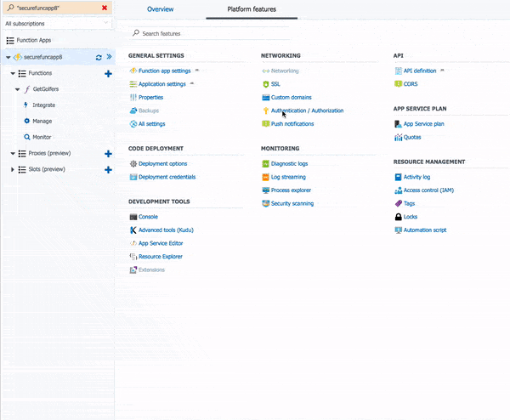The image size is (510, 420).
Task: Collapse the Proxies (preview) node
Action: [x=13, y=153]
